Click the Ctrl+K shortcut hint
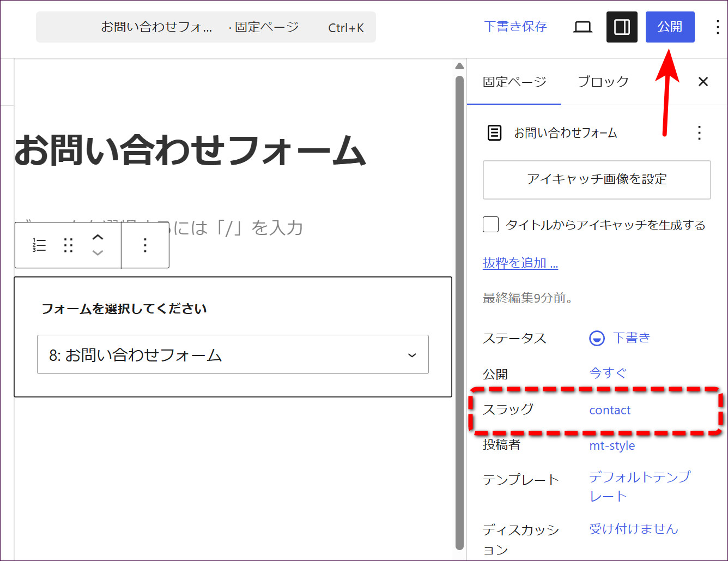This screenshot has width=728, height=561. click(x=346, y=28)
